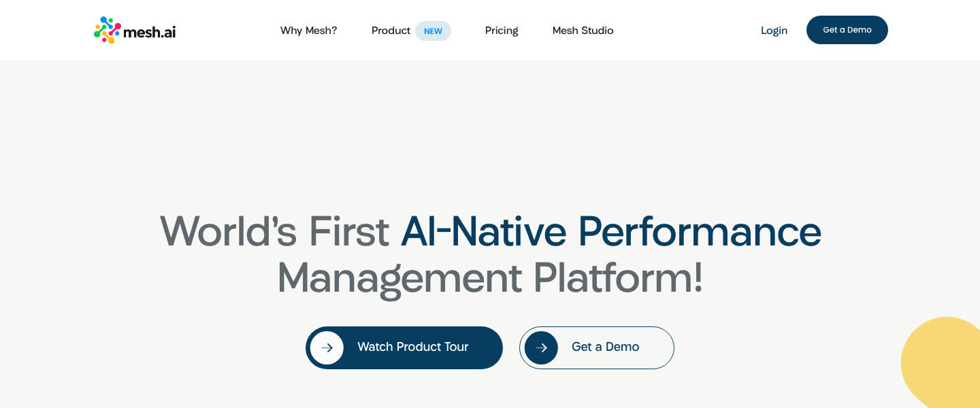Viewport: 980px width, 408px height.
Task: Click the header Get a Demo button
Action: click(847, 30)
